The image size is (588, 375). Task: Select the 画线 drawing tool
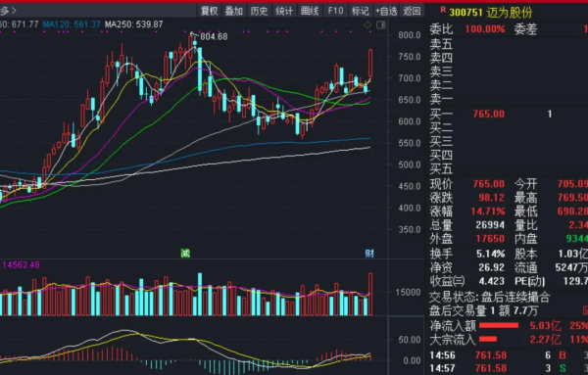(x=310, y=11)
